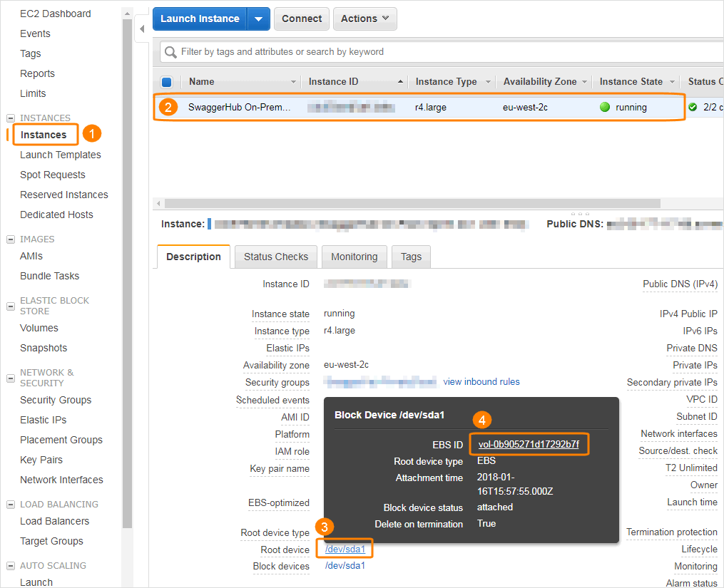Toggle the select-all instances header checkbox

click(167, 82)
